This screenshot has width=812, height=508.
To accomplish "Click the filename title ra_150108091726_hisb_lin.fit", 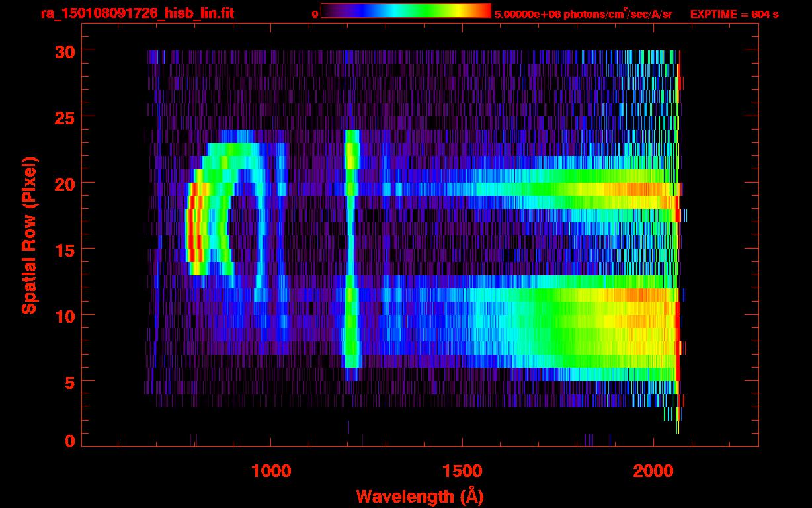I will pos(137,13).
